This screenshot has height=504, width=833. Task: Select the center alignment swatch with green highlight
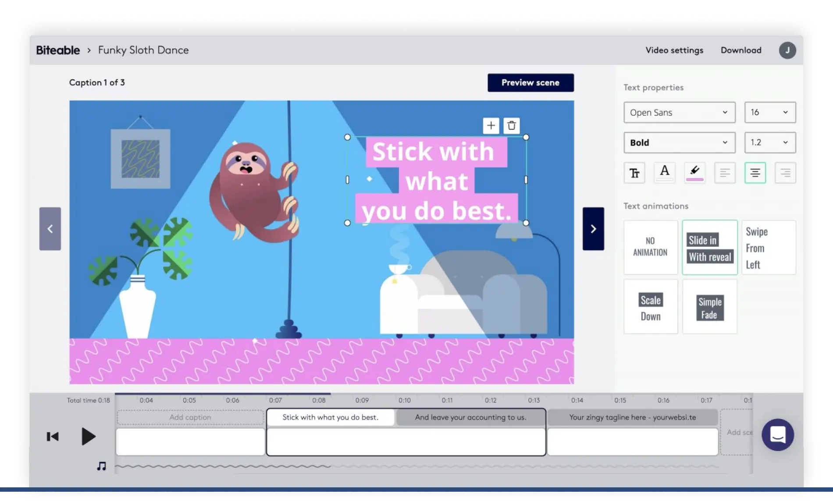click(x=755, y=172)
